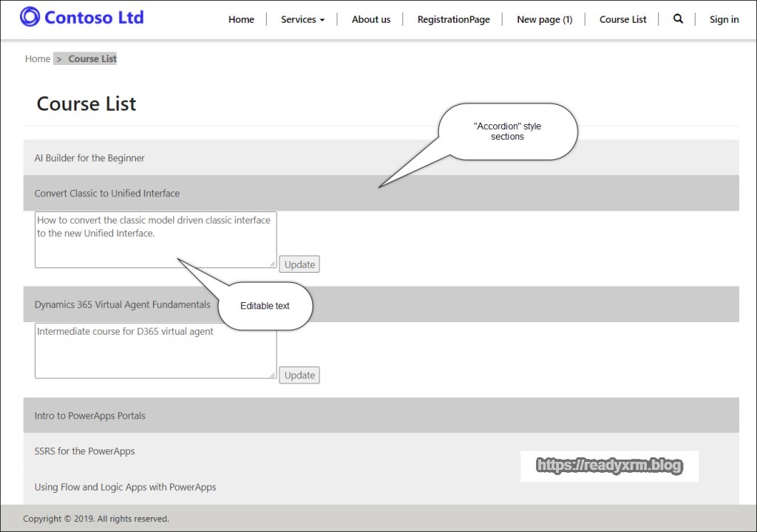
Task: Open the Services dropdown menu
Action: (x=302, y=20)
